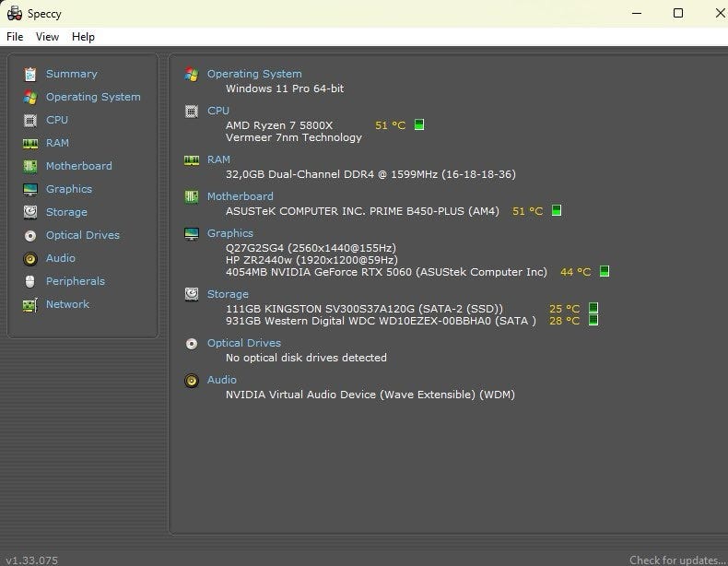The width and height of the screenshot is (728, 566).
Task: Open the View menu
Action: click(47, 37)
